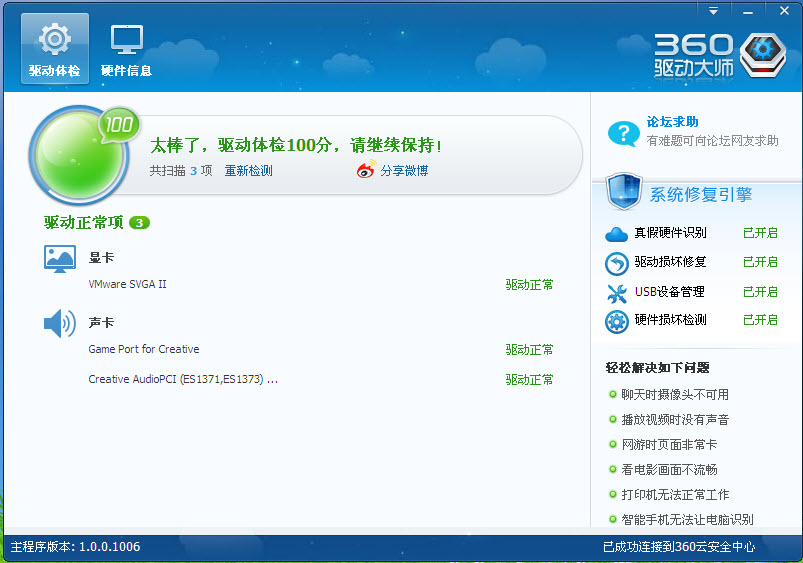Click the 显卡 picture icon
Viewport: 803px width, 563px height.
pos(60,259)
